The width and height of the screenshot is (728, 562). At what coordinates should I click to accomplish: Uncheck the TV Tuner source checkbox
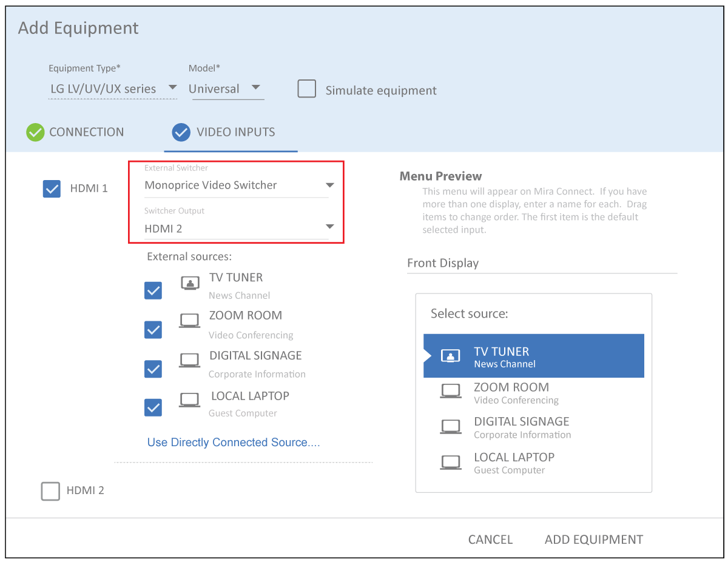[x=153, y=291]
